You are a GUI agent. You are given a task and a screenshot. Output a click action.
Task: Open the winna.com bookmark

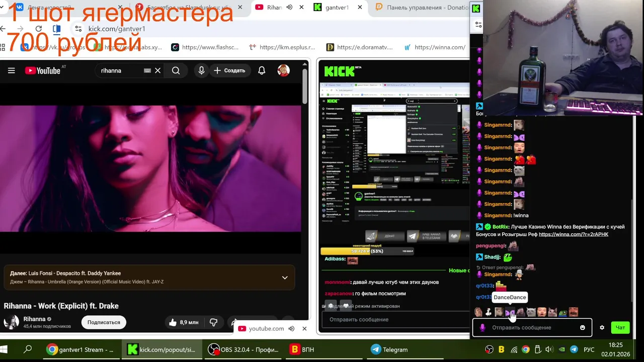click(435, 47)
